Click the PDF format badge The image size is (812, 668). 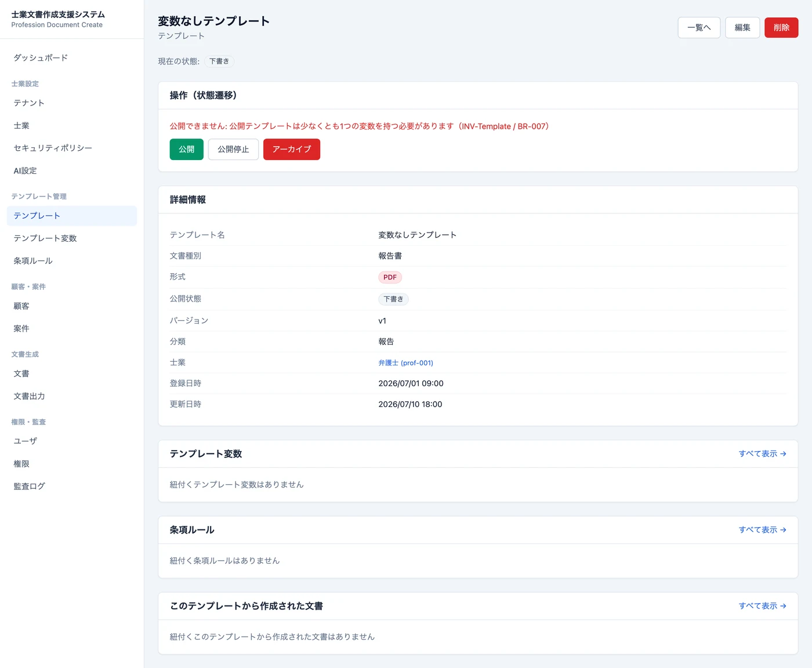tap(390, 277)
